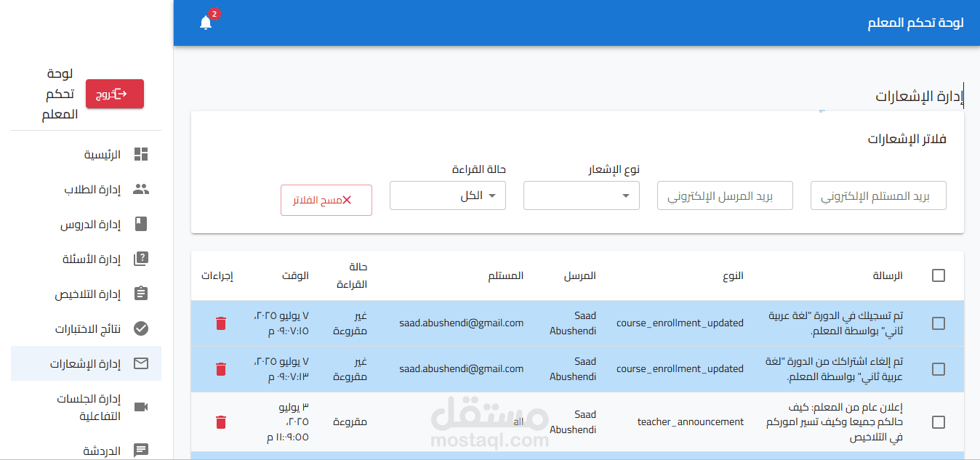Open the حالة القراءة dropdown showing الكل

[x=448, y=195]
